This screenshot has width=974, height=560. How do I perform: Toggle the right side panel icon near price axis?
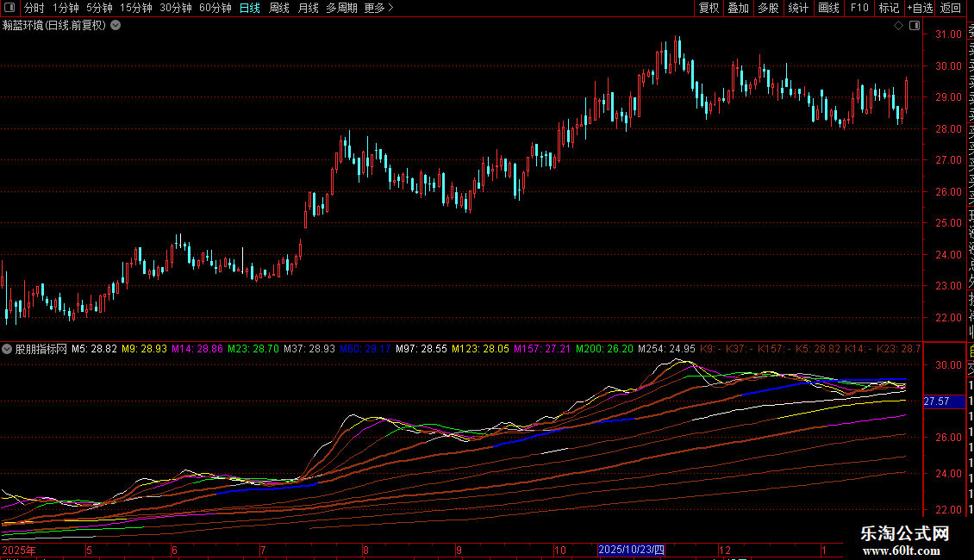pyautogui.click(x=915, y=26)
